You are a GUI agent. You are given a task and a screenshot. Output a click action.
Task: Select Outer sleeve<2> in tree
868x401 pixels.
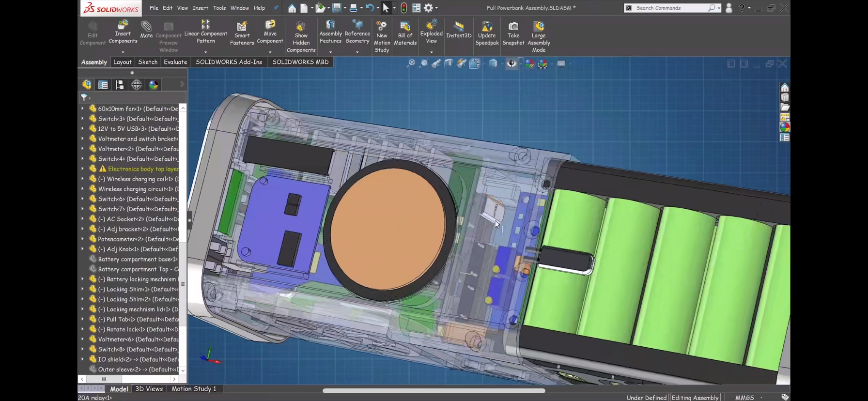pos(138,370)
